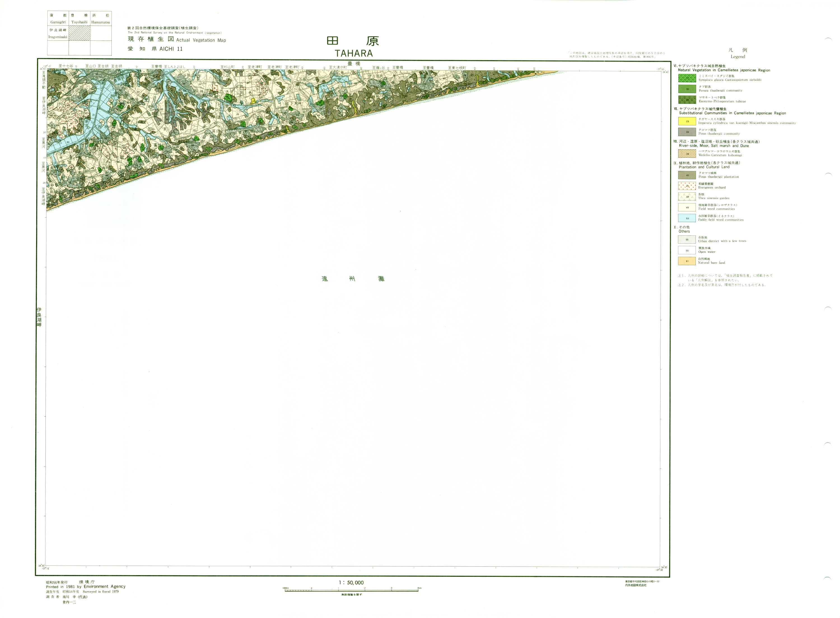840x618 pixels.
Task: Click the 'Actual Vegetation Map' heading
Action: click(x=201, y=40)
